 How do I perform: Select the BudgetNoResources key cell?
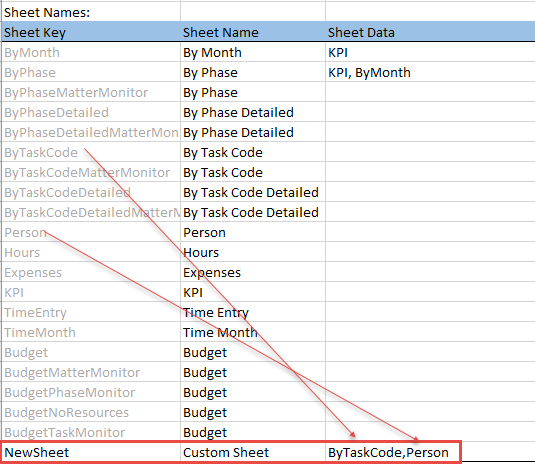coord(91,412)
